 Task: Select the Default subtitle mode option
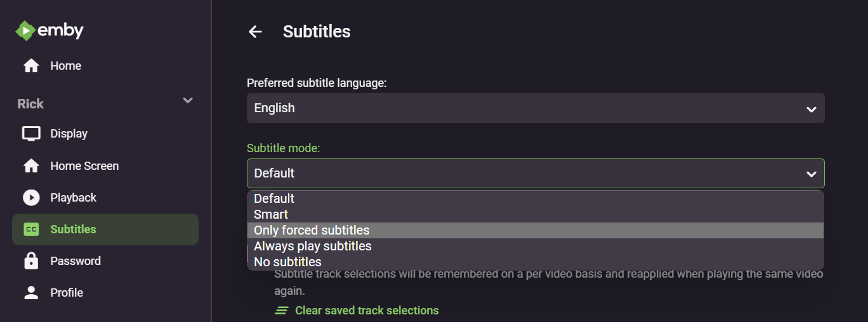click(274, 198)
